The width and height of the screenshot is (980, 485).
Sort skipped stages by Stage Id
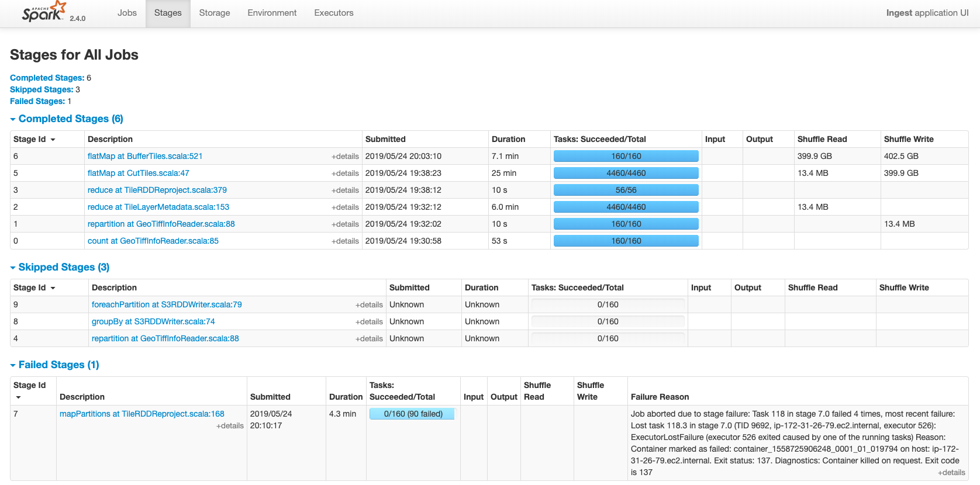tap(34, 287)
